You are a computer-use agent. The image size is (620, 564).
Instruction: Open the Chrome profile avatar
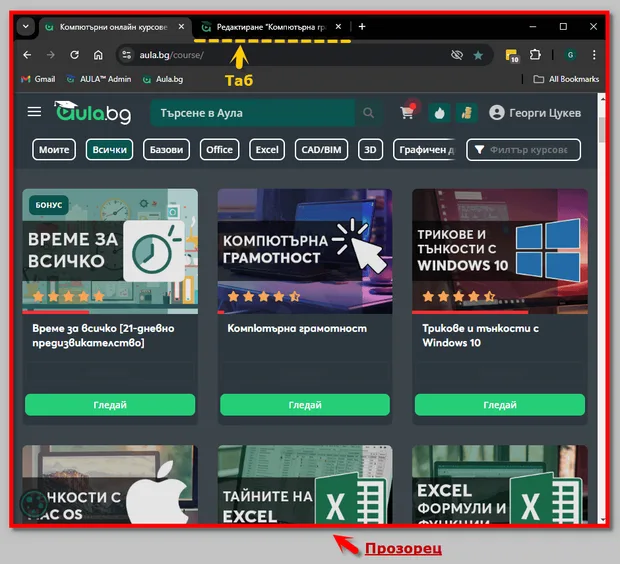(x=570, y=55)
